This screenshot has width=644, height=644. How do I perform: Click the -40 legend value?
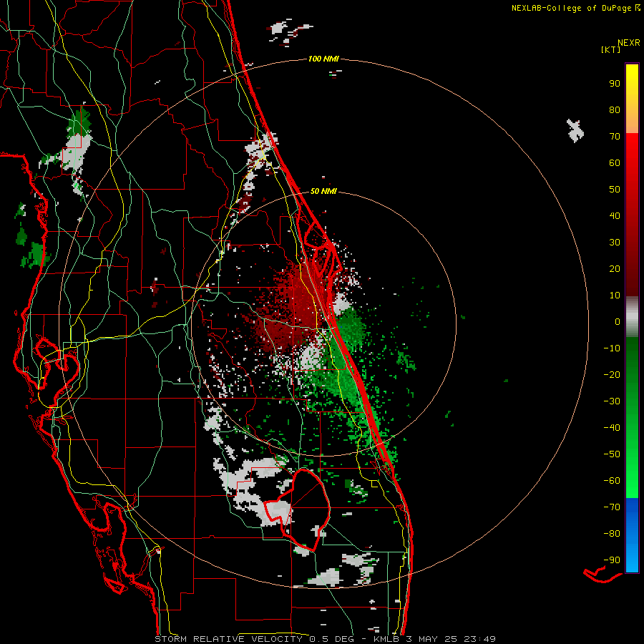[x=612, y=428]
